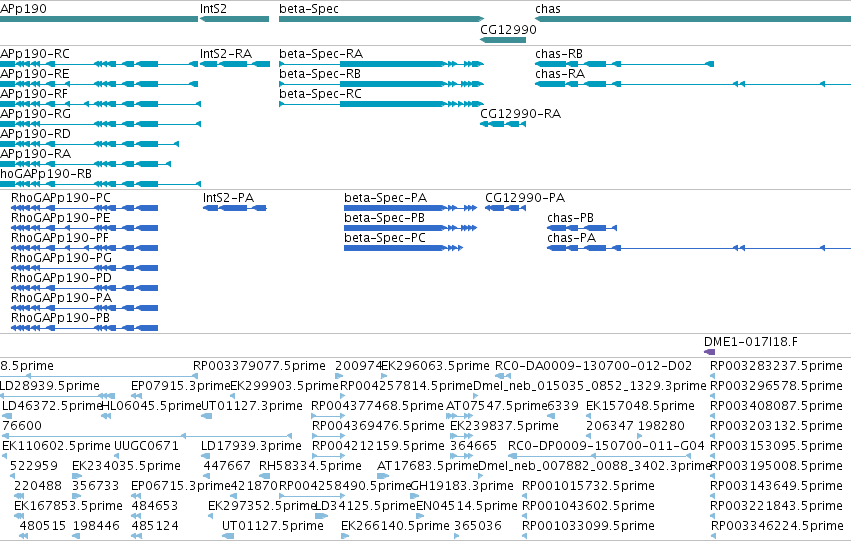Select RC0-DP0009-150700-011-G04 EST
The width and height of the screenshot is (851, 541).
606,446
